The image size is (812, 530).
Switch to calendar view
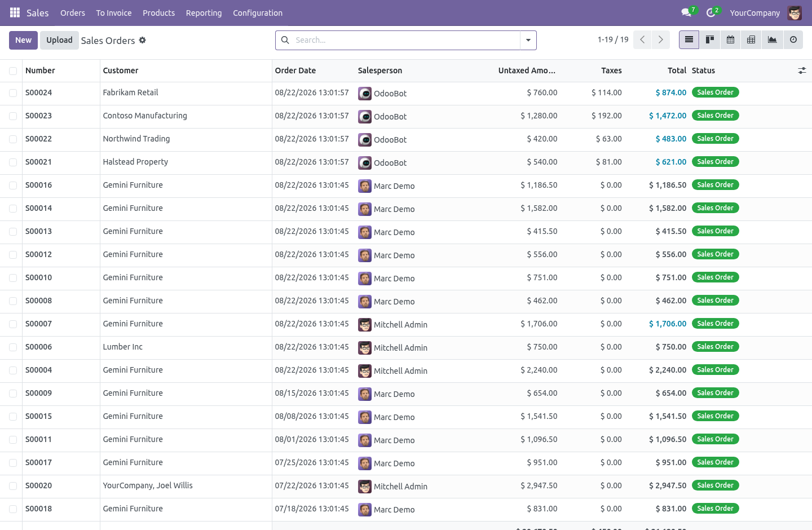731,39
